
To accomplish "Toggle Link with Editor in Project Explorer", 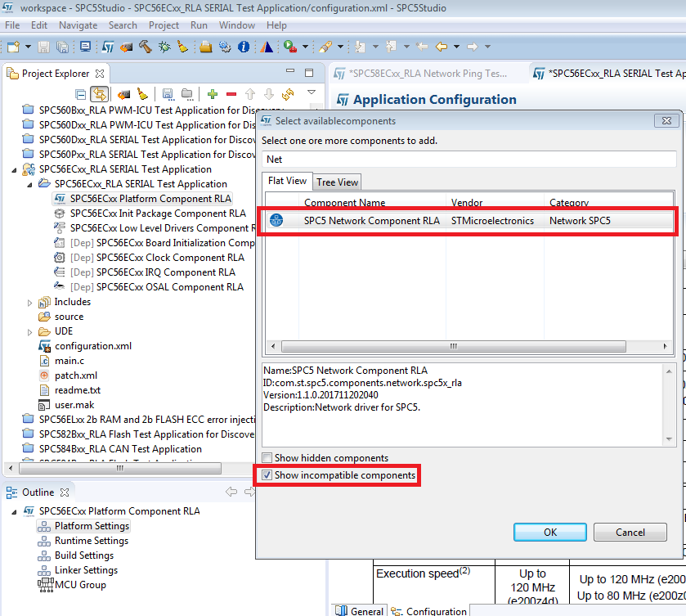I will point(99,94).
